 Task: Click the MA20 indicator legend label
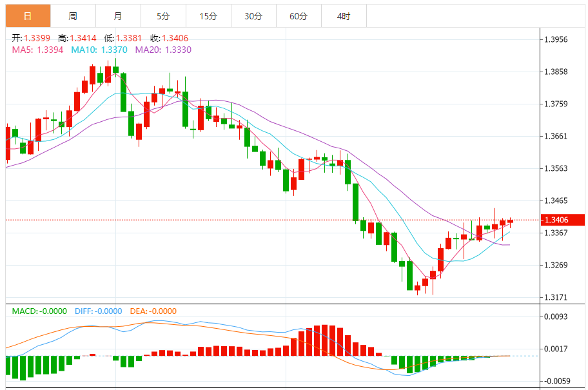coord(162,50)
